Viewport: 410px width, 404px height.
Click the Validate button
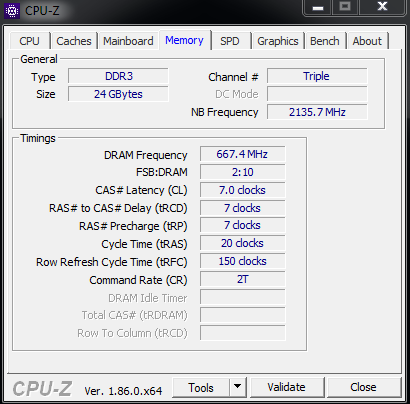(x=286, y=387)
